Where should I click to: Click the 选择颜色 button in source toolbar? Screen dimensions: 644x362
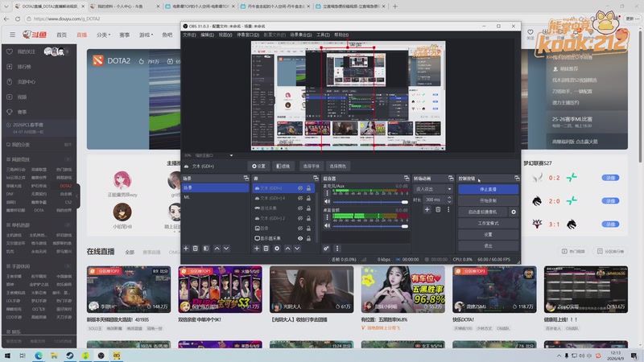(337, 167)
